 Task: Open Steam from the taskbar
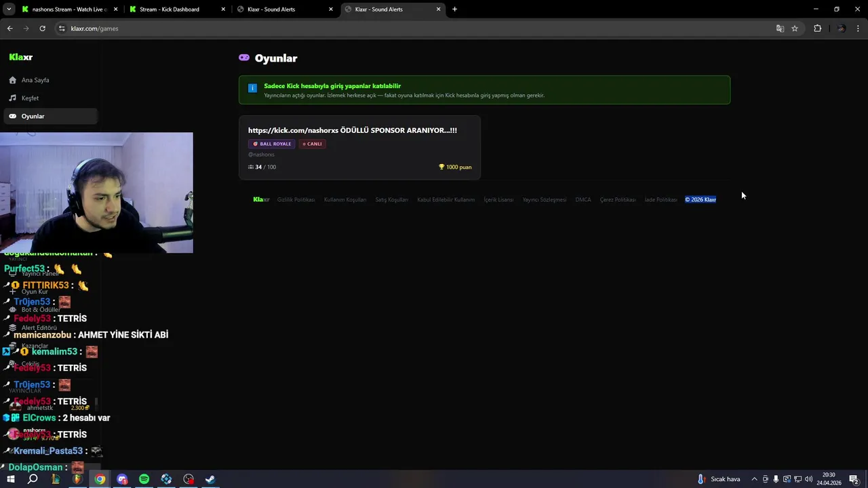tap(210, 479)
